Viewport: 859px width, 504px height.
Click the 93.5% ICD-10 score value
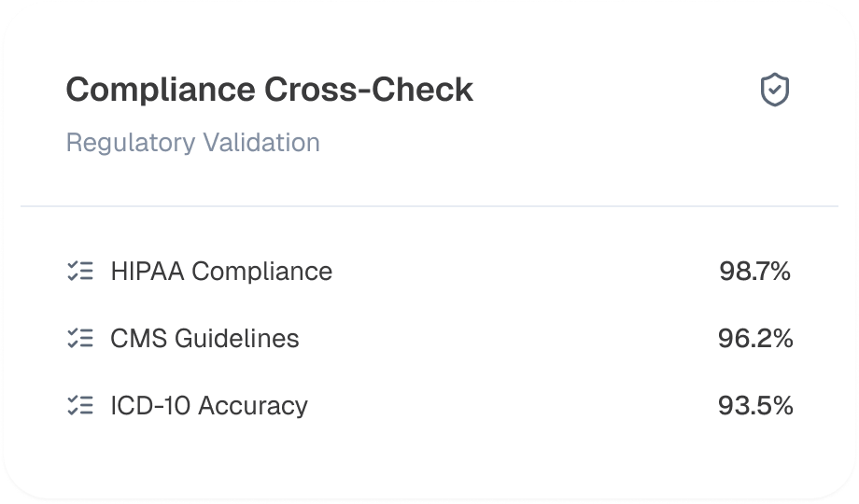click(754, 405)
